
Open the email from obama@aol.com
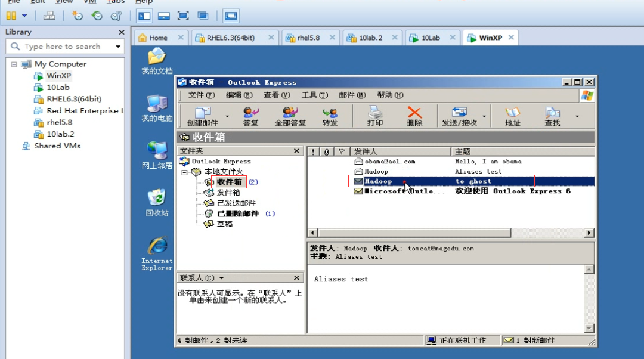pos(451,162)
